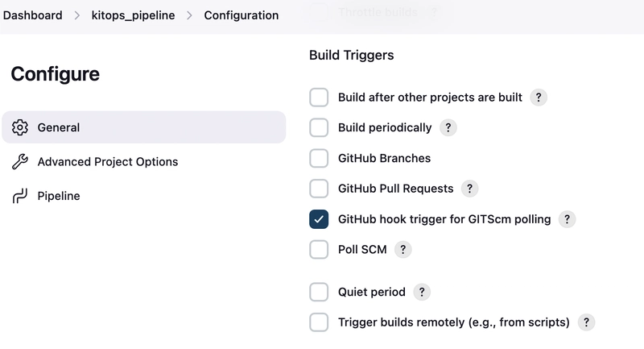Tick the Poll SCM checkbox
Screen dimensions: 644x349
click(x=319, y=250)
